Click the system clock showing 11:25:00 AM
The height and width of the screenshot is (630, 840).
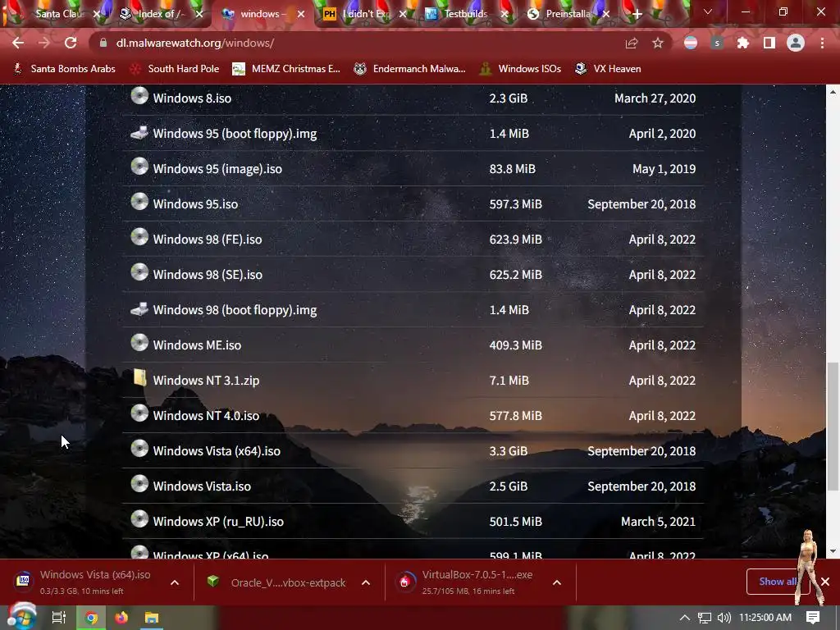[765, 618]
